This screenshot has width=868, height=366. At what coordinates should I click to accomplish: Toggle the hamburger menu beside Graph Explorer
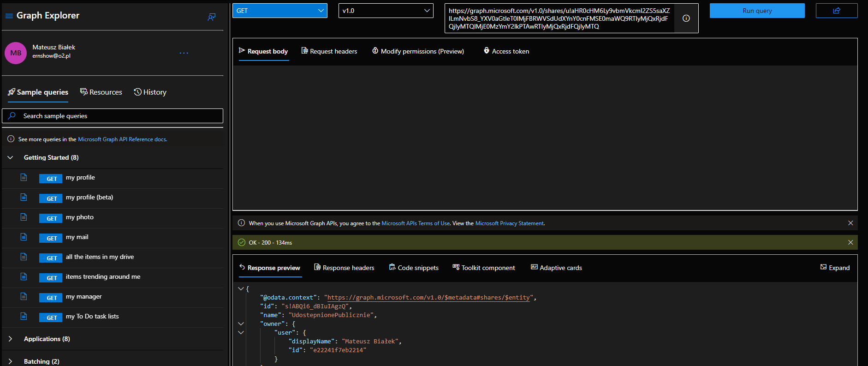[9, 16]
